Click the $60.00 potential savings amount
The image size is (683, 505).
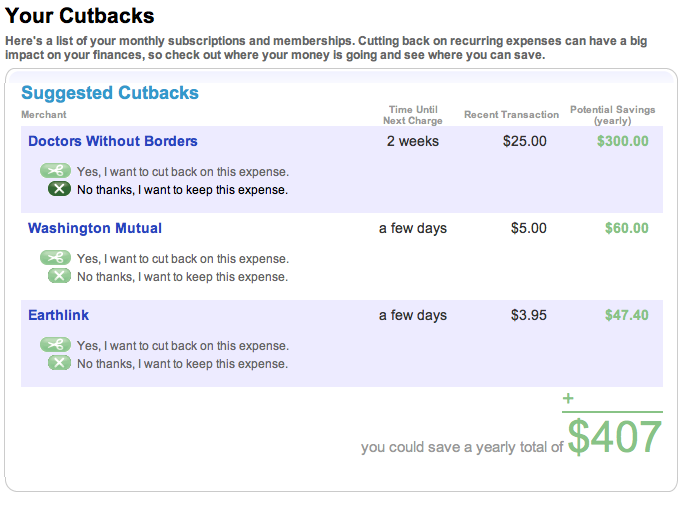(626, 228)
